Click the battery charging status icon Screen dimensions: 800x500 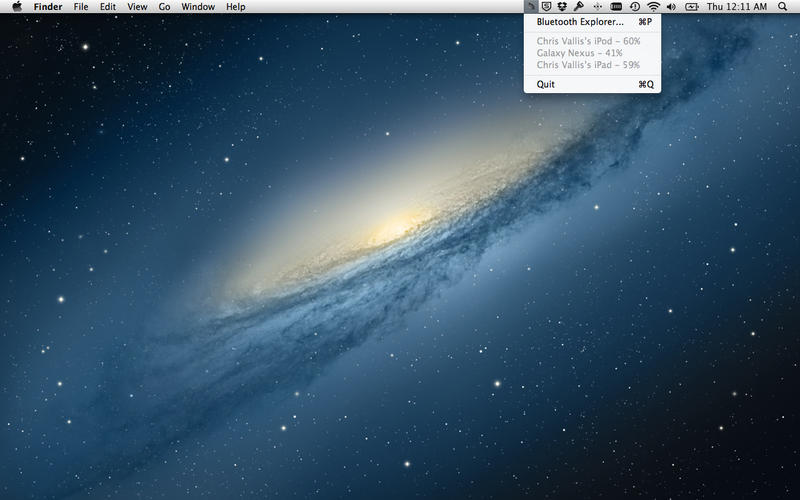(x=691, y=7)
